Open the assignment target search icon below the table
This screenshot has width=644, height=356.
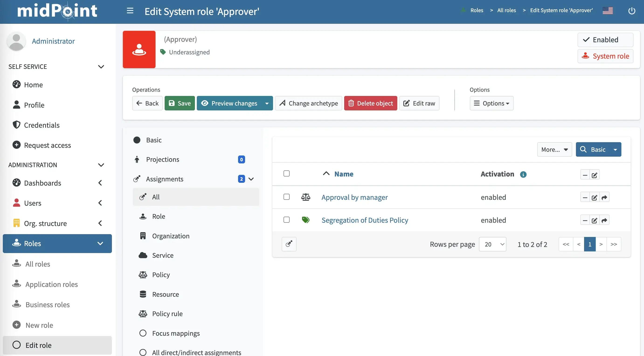pos(289,244)
